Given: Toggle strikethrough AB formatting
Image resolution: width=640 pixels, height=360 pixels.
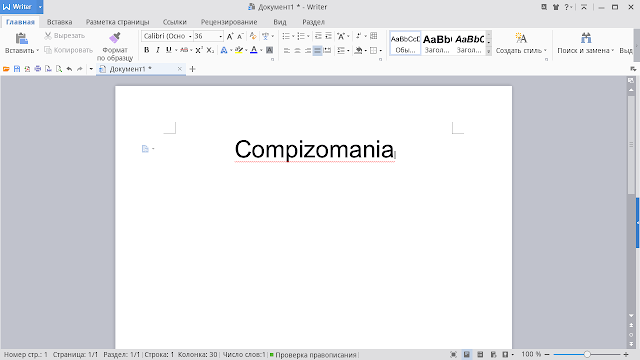Looking at the screenshot, I should coord(184,50).
